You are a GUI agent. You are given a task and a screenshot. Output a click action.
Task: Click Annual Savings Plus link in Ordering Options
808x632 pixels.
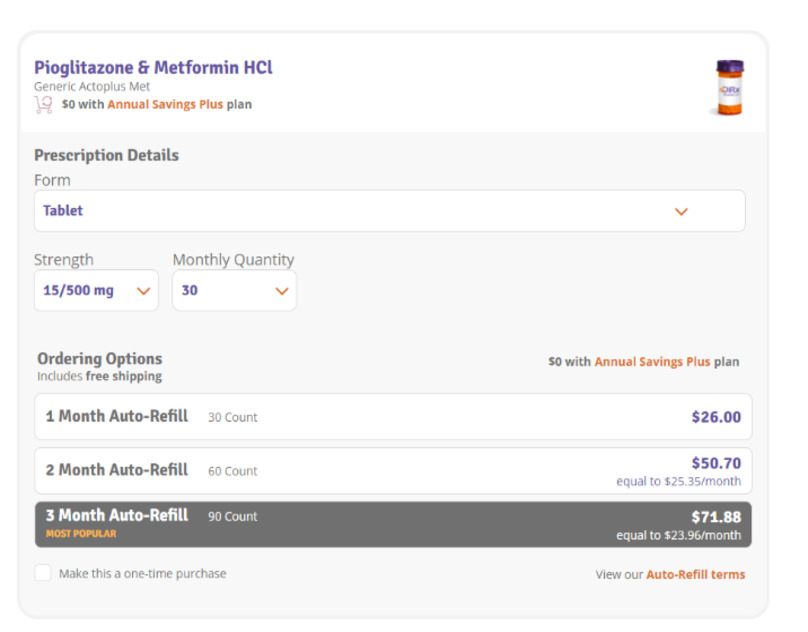[x=652, y=362]
